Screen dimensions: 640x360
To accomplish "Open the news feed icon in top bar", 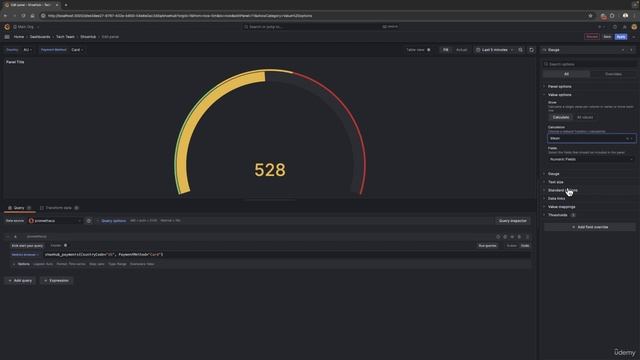I will 624,27.
